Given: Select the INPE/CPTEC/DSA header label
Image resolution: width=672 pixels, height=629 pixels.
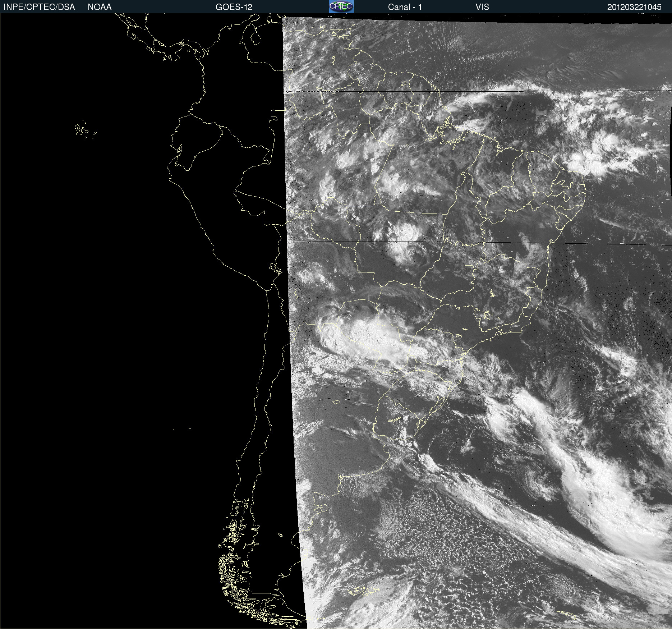Looking at the screenshot, I should click(x=39, y=7).
